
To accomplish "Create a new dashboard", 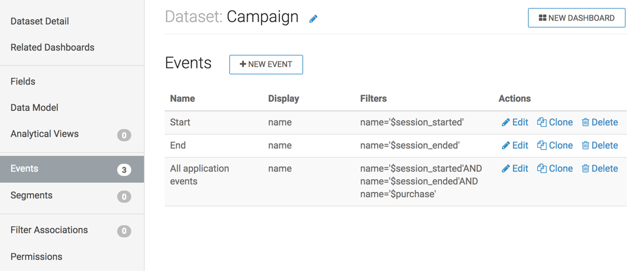I will click(576, 18).
